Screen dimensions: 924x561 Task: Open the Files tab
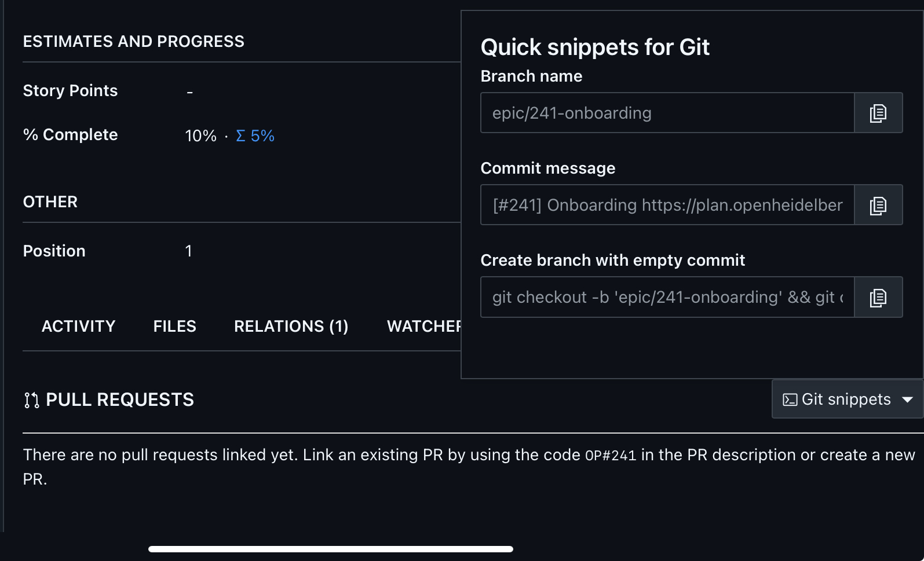174,327
